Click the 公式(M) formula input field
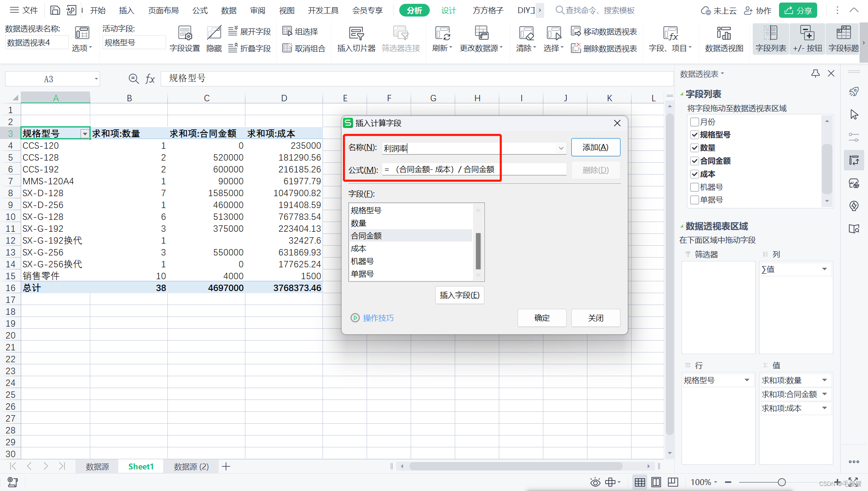This screenshot has height=491, width=868. click(474, 169)
